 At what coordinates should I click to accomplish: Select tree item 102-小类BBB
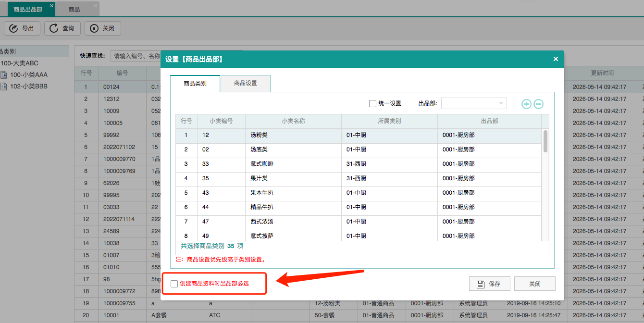point(29,87)
